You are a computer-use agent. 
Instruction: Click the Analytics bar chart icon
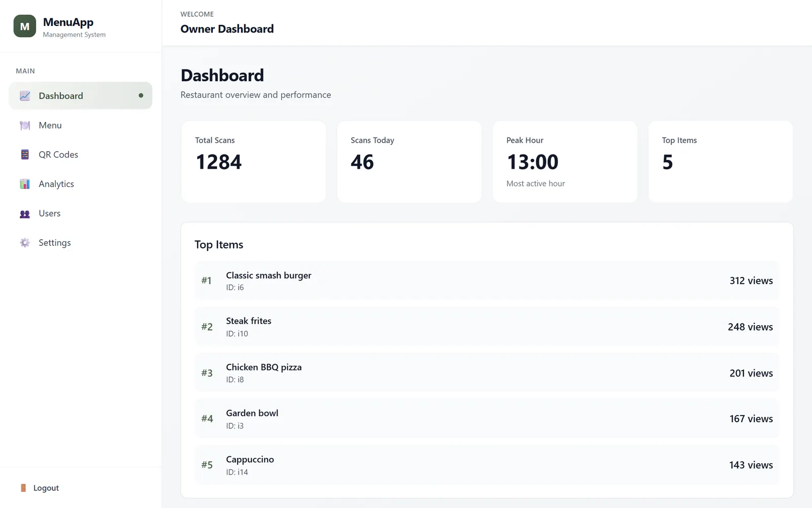coord(25,184)
